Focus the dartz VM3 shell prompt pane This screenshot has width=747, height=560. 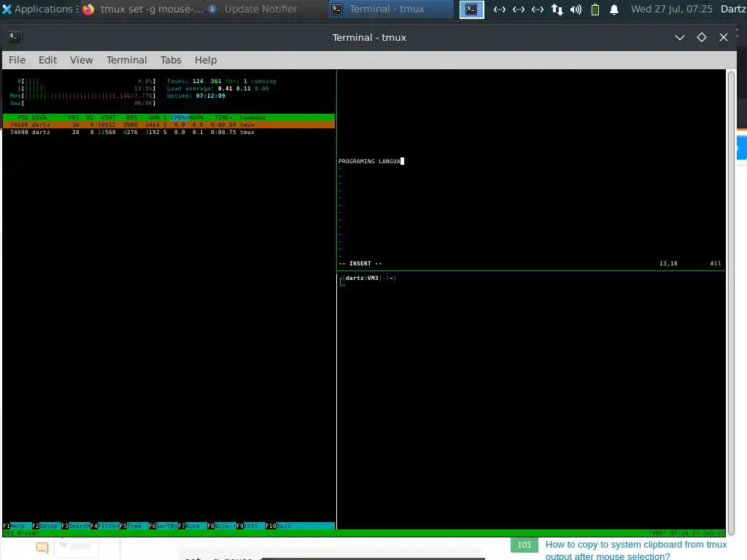tap(531, 400)
